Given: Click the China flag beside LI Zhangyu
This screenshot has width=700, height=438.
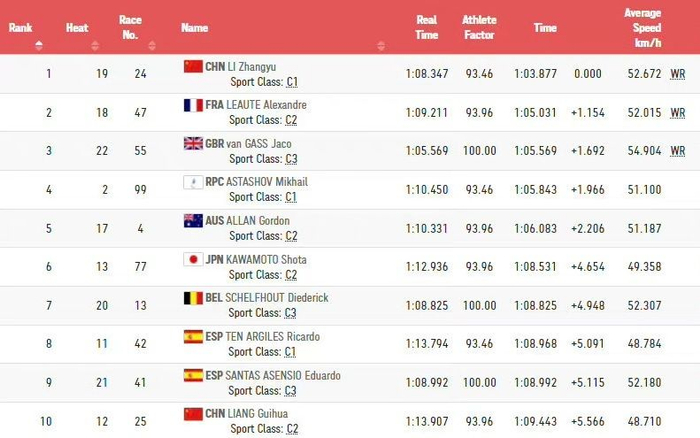Looking at the screenshot, I should coord(193,66).
